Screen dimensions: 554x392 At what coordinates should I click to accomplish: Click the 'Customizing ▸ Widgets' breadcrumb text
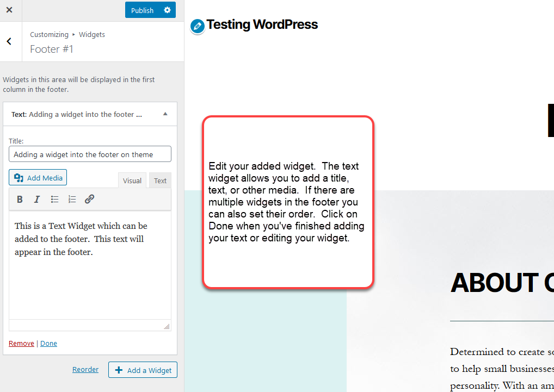67,35
